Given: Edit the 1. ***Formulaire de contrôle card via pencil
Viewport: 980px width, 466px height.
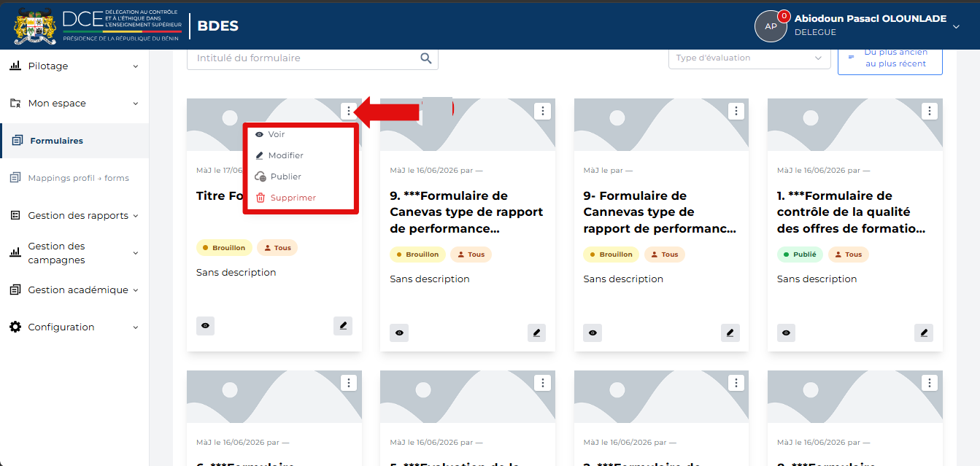Looking at the screenshot, I should pos(924,333).
